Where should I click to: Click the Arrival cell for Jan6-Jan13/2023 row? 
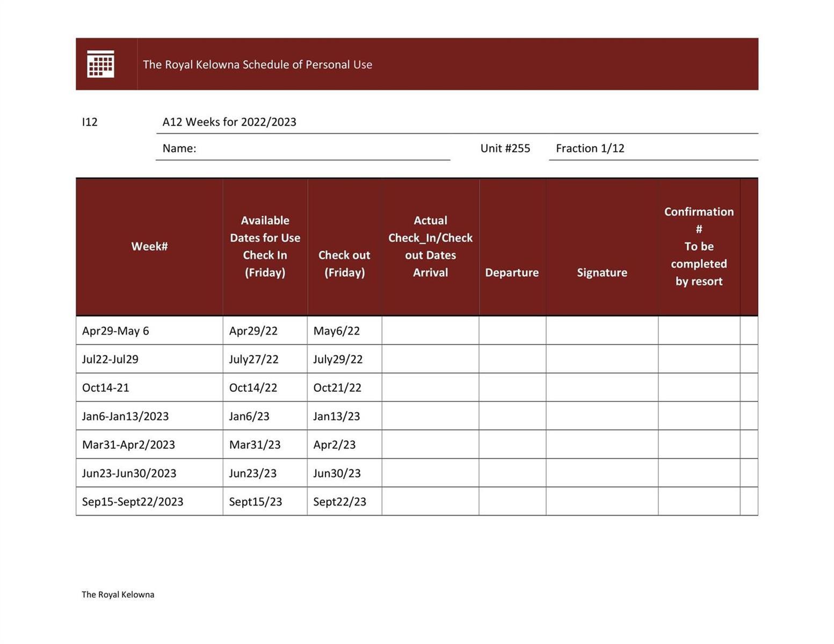point(430,416)
